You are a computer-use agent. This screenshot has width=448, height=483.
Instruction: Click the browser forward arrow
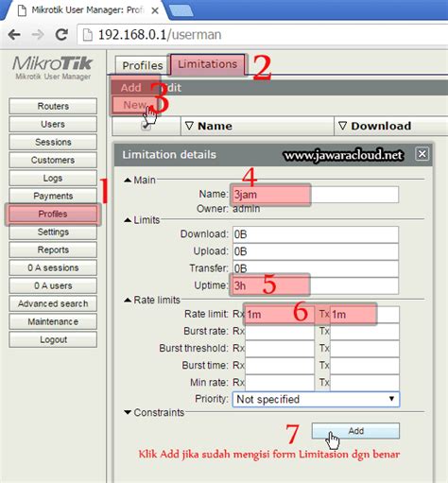pos(38,34)
